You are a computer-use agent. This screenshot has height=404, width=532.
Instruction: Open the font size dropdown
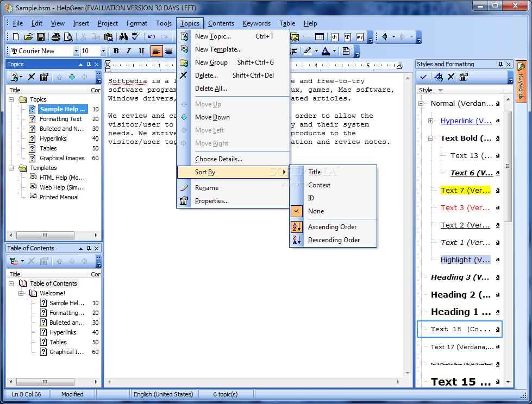click(103, 51)
